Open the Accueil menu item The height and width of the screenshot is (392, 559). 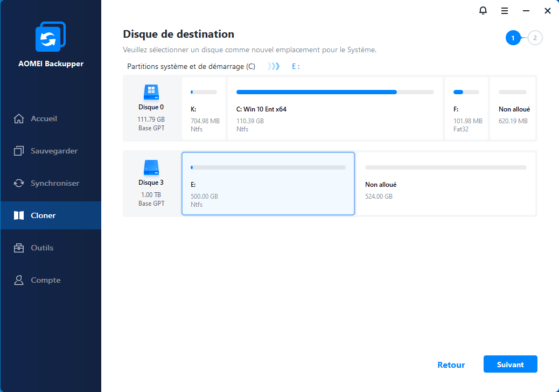(x=51, y=118)
